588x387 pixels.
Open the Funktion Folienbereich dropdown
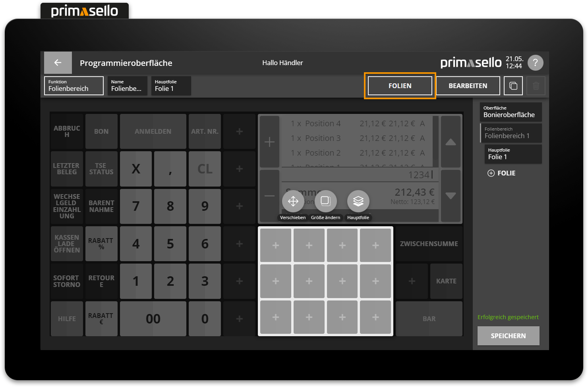click(74, 86)
